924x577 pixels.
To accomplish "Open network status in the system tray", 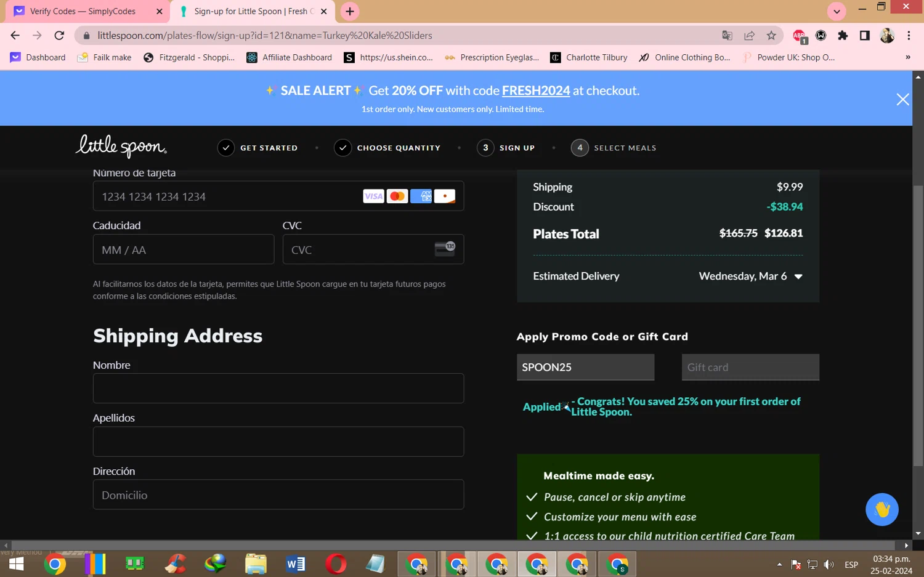I will pos(813,565).
